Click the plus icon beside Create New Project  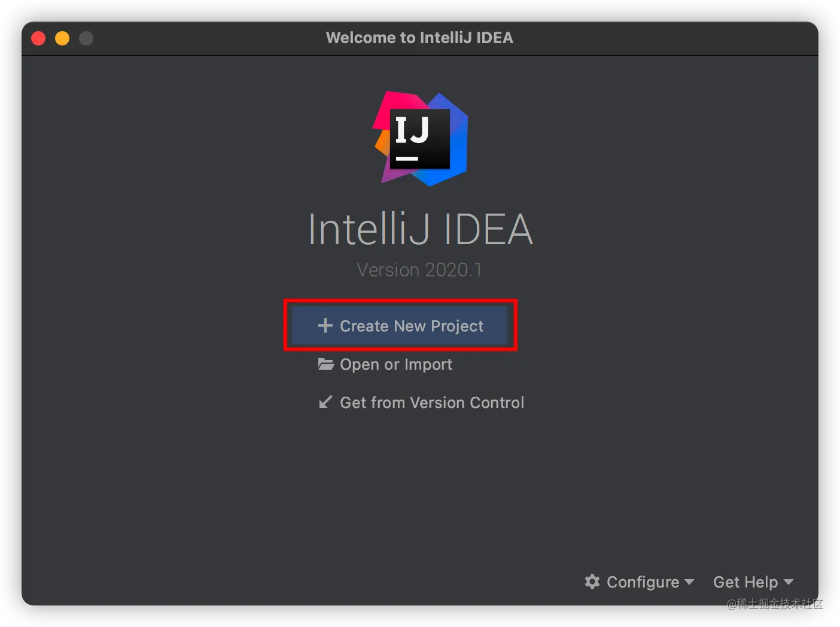click(325, 325)
